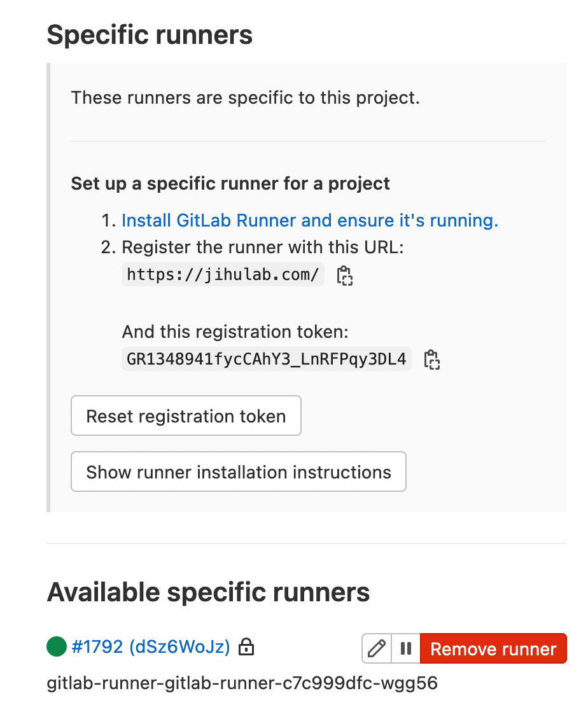The image size is (588, 705).
Task: Click the And this registration token label
Action: click(x=235, y=332)
